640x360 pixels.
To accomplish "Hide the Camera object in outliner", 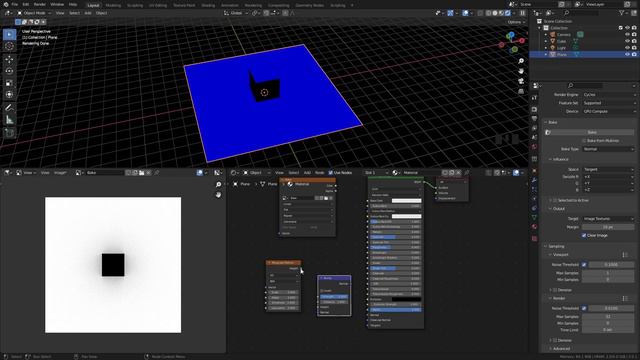I will click(627, 35).
